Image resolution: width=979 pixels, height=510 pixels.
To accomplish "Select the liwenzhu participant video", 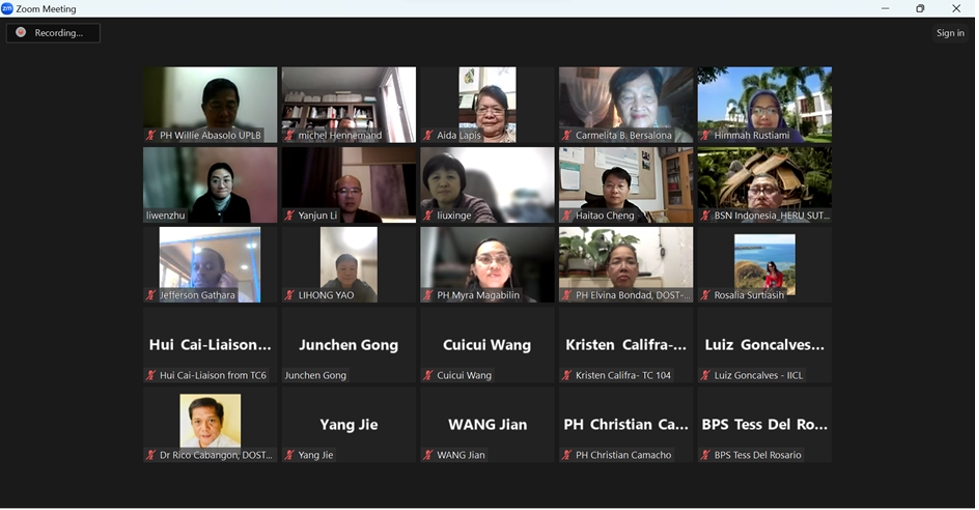I will click(210, 185).
